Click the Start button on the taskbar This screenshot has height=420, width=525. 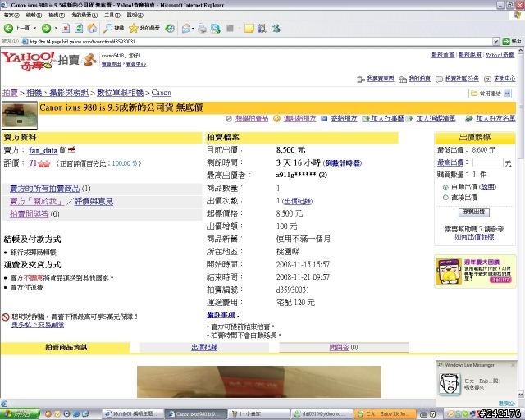coord(20,413)
